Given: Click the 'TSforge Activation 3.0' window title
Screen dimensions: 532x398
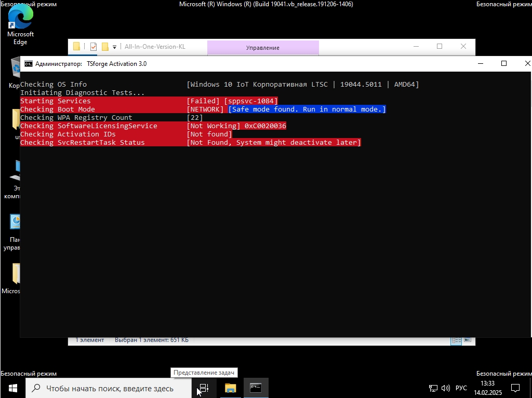Looking at the screenshot, I should click(x=117, y=64).
